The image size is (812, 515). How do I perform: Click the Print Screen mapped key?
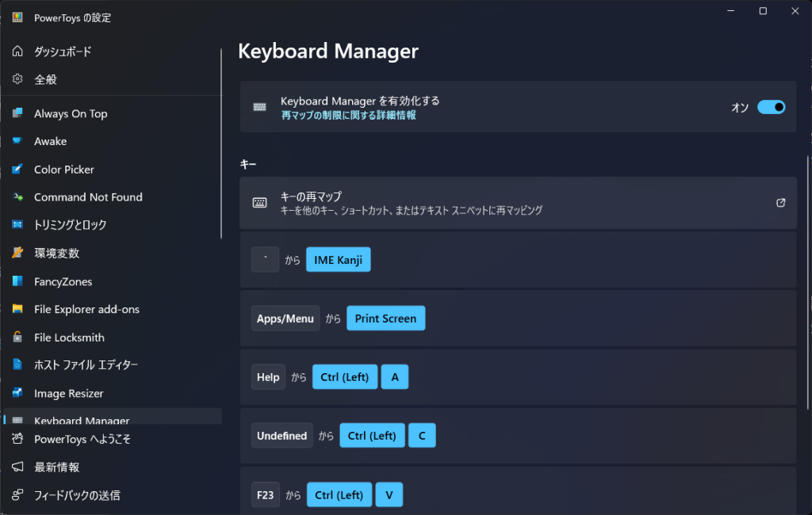pyautogui.click(x=386, y=318)
